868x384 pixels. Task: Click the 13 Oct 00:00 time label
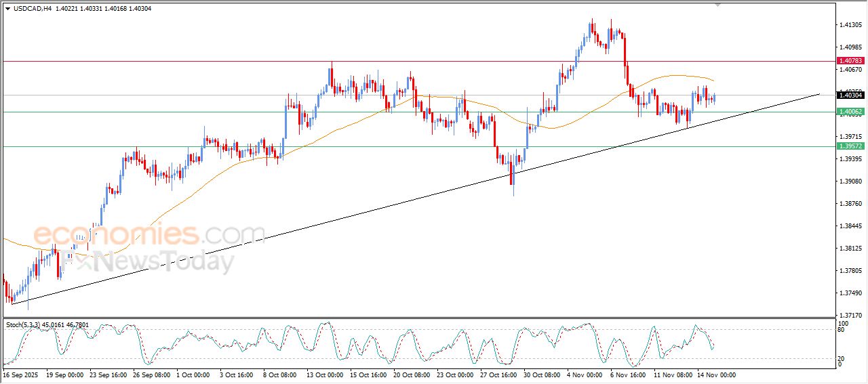coord(325,375)
